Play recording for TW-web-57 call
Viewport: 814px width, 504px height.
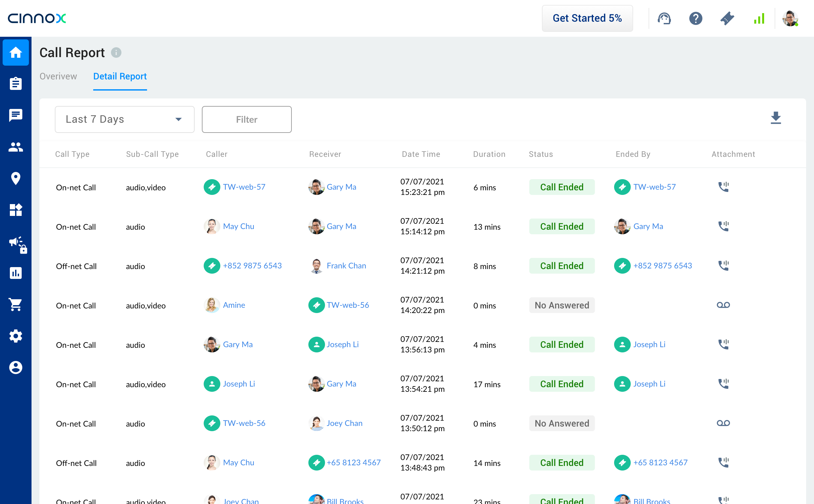723,187
